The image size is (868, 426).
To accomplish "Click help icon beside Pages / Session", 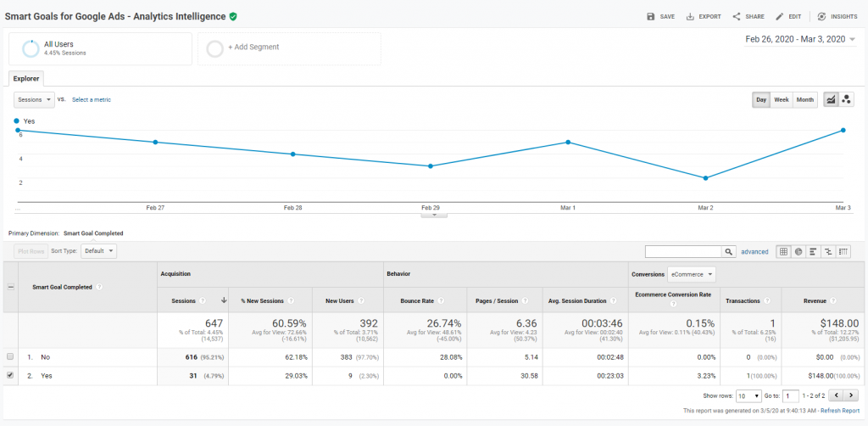I will pyautogui.click(x=525, y=300).
